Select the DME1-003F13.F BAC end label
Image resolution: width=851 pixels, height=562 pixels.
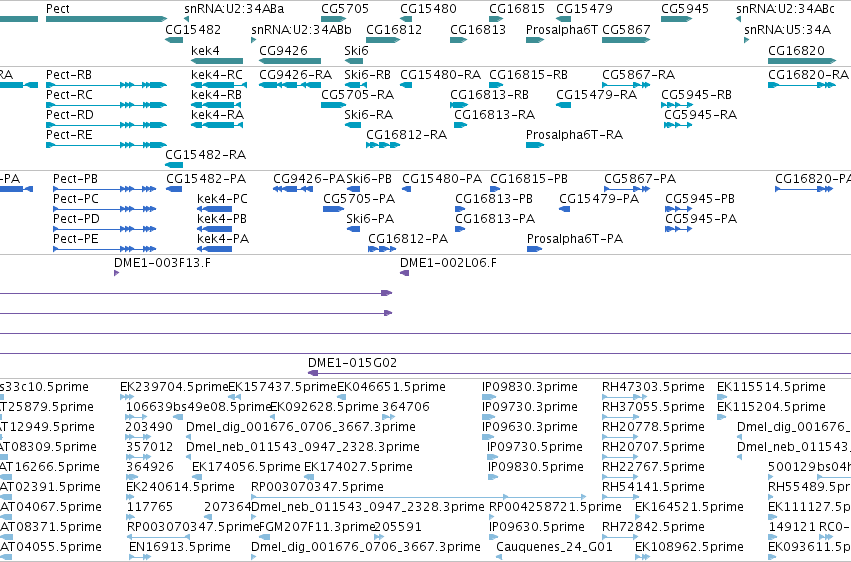pyautogui.click(x=162, y=263)
